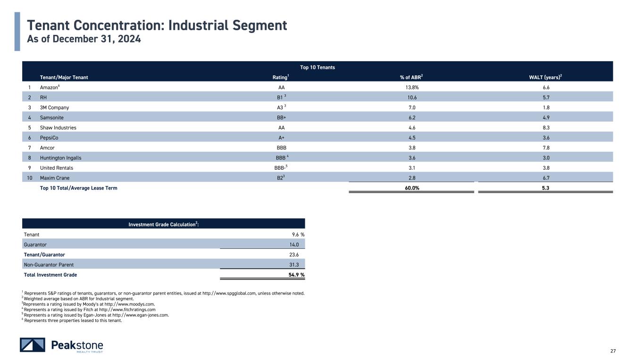Visit the egan-jones.com footnote link

coord(145,315)
